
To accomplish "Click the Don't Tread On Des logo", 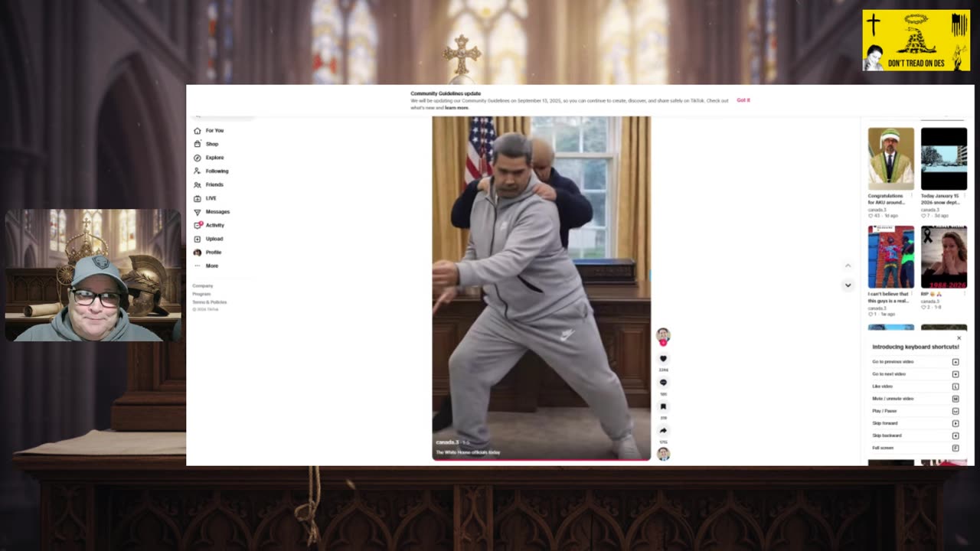I will pyautogui.click(x=916, y=41).
